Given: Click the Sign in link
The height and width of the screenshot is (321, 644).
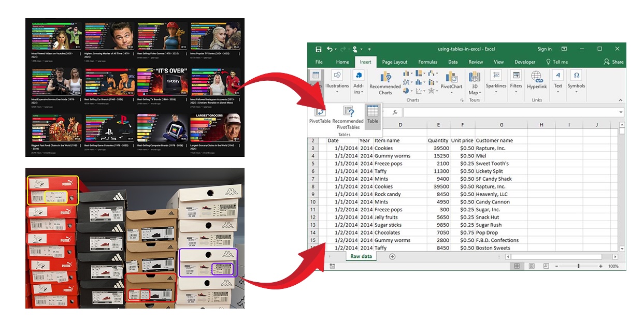Looking at the screenshot, I should pyautogui.click(x=544, y=49).
